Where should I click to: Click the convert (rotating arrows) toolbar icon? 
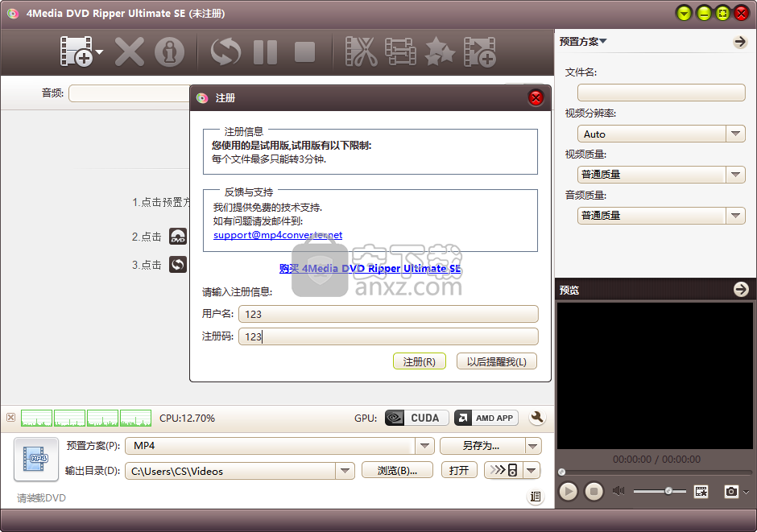coord(225,52)
